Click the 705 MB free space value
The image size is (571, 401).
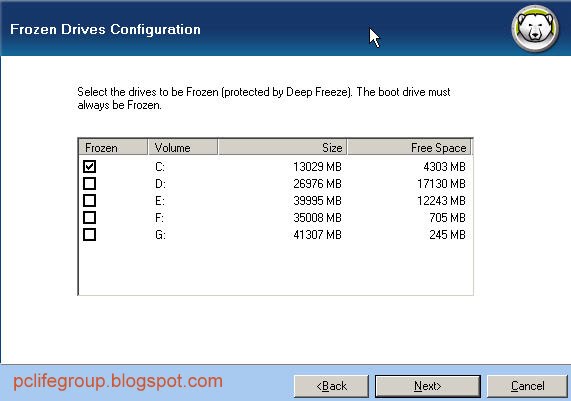click(x=447, y=218)
